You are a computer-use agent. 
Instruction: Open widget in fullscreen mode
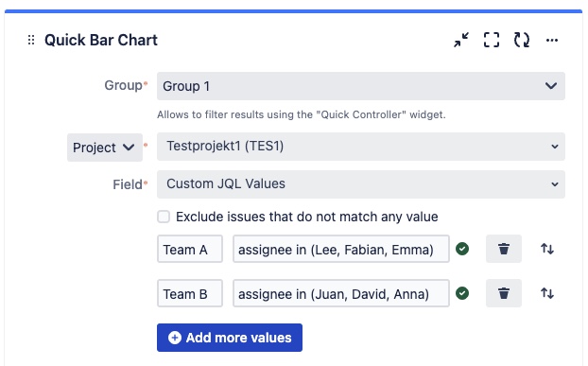[x=492, y=40]
